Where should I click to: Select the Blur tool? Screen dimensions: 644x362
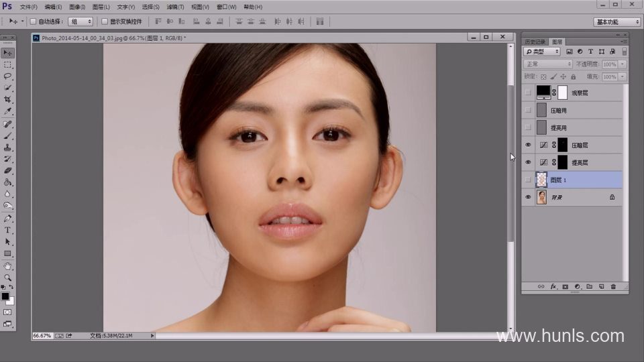click(8, 194)
